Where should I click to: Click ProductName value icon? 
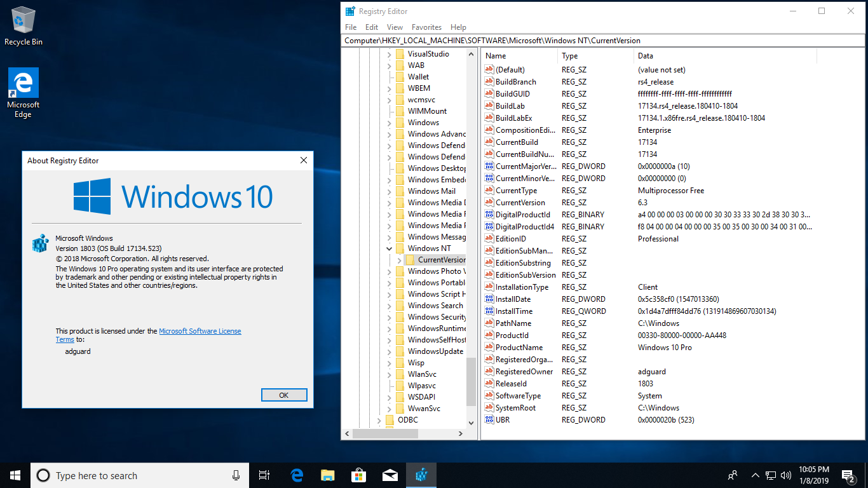[489, 348]
